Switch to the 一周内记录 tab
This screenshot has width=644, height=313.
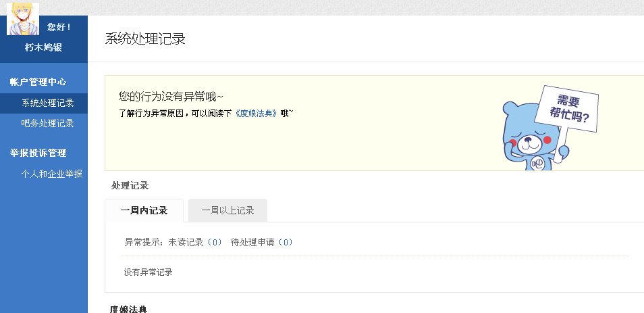(144, 210)
